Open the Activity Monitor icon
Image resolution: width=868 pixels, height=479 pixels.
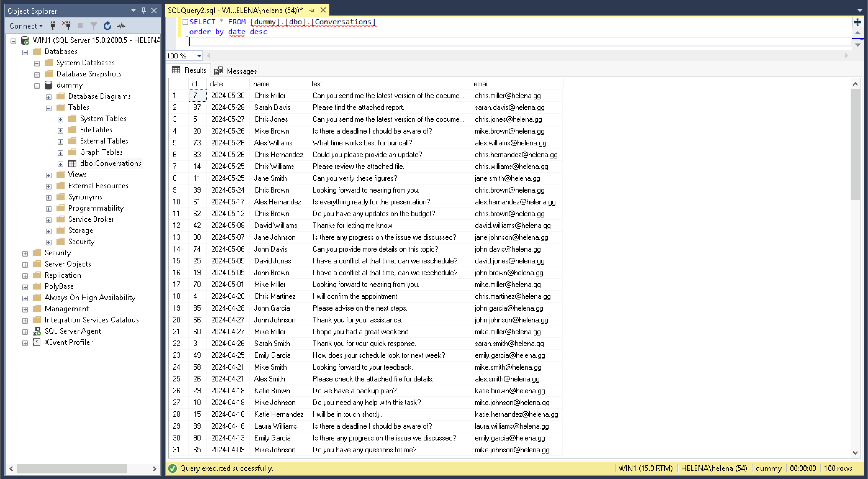point(121,25)
